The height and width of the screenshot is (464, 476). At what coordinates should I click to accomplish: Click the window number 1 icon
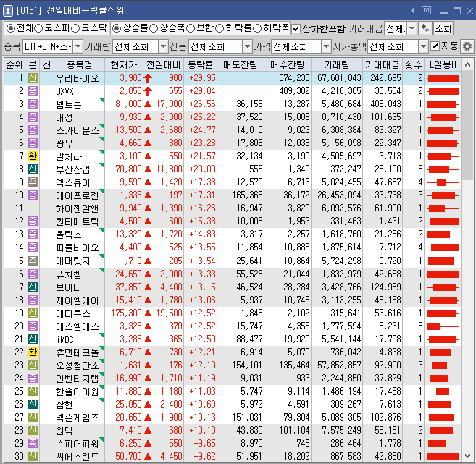tap(7, 11)
